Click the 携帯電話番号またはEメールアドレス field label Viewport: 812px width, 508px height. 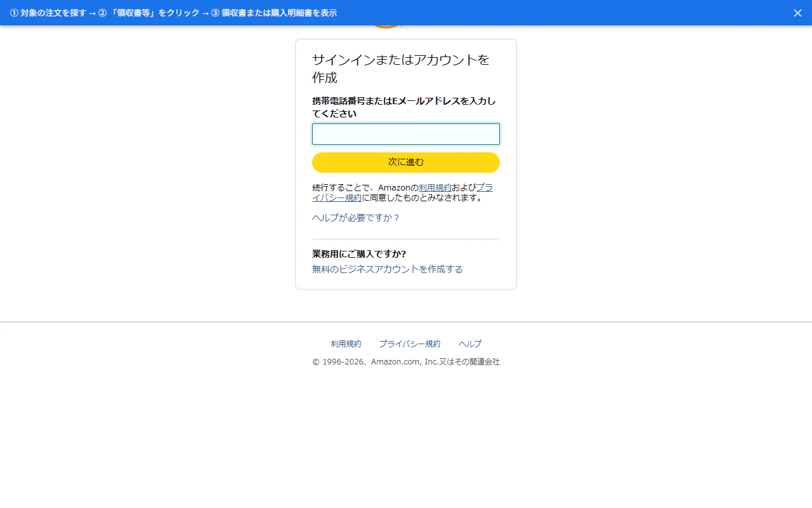[x=404, y=107]
